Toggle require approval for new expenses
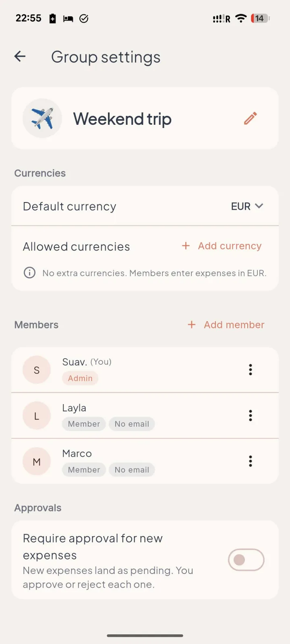 click(246, 560)
